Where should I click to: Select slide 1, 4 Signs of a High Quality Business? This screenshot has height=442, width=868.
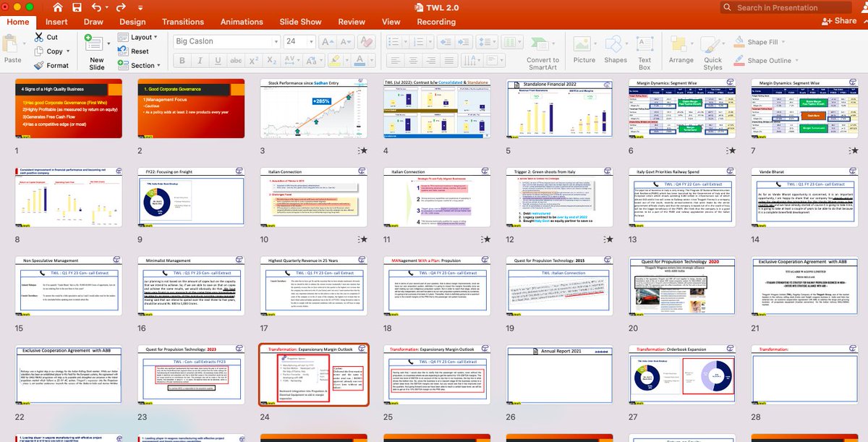pos(69,109)
